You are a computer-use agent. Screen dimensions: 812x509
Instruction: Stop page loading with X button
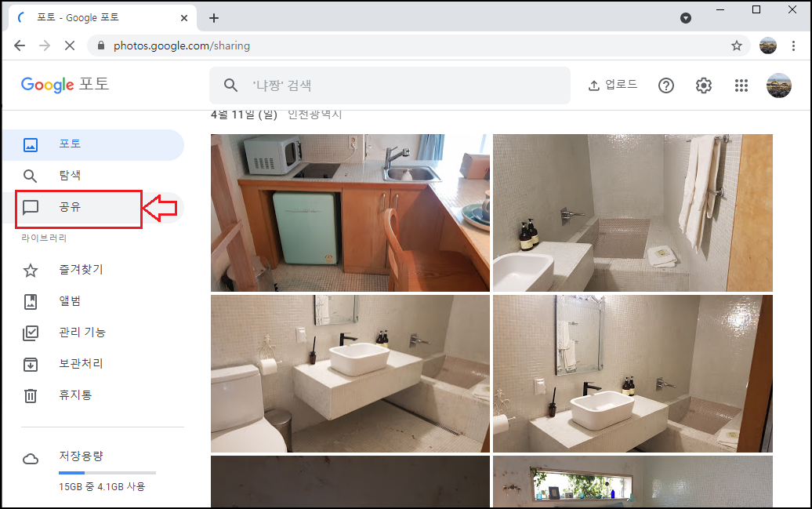(70, 45)
